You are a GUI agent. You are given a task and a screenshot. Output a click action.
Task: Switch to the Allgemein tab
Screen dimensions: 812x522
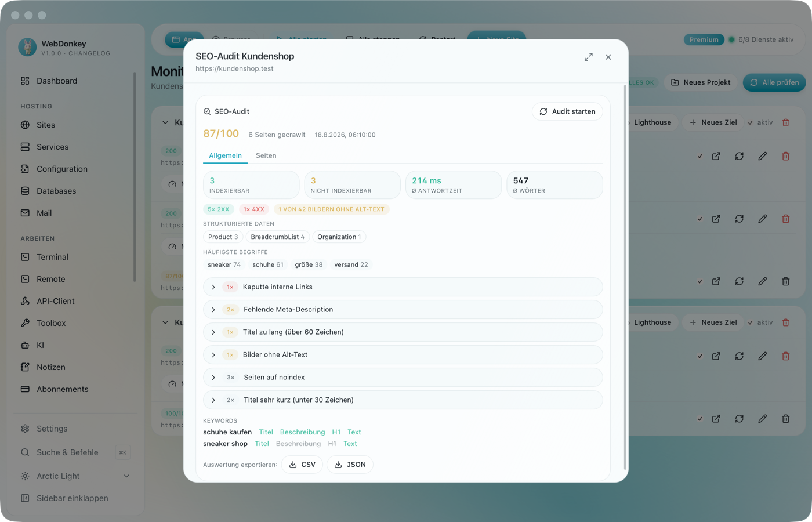(225, 155)
